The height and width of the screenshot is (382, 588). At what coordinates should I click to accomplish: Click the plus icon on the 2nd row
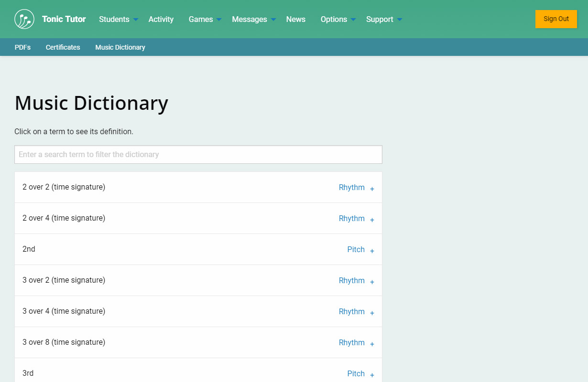click(x=372, y=251)
